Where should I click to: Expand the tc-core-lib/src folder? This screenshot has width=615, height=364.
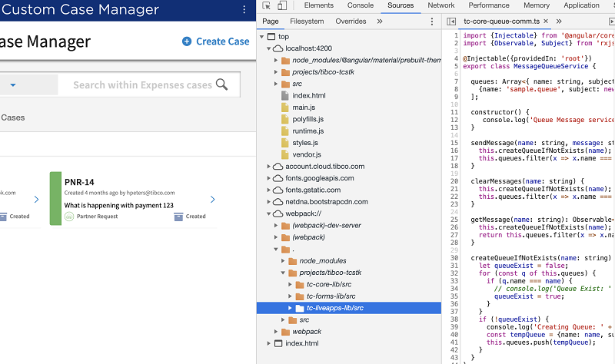(290, 284)
